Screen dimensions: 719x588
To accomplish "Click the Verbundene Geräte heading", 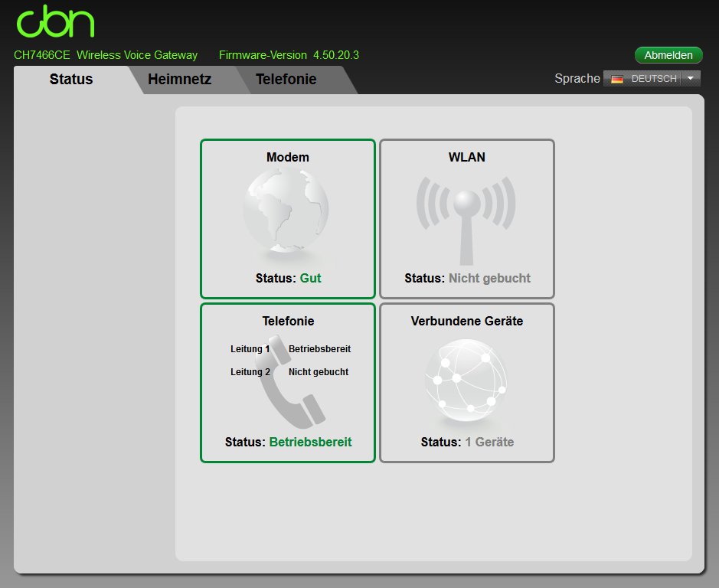I will coord(467,321).
